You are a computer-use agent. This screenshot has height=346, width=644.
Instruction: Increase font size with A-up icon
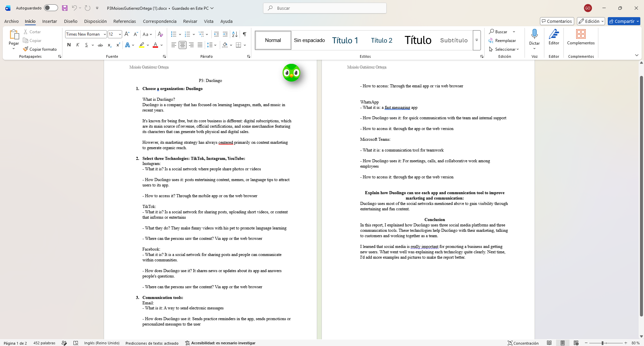(127, 34)
